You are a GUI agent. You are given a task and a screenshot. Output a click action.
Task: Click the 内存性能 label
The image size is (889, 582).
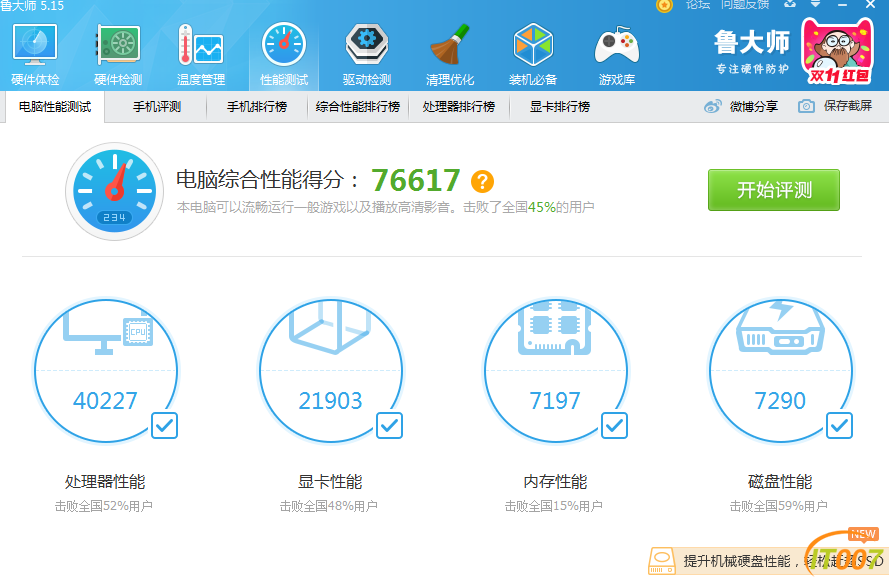tap(555, 482)
